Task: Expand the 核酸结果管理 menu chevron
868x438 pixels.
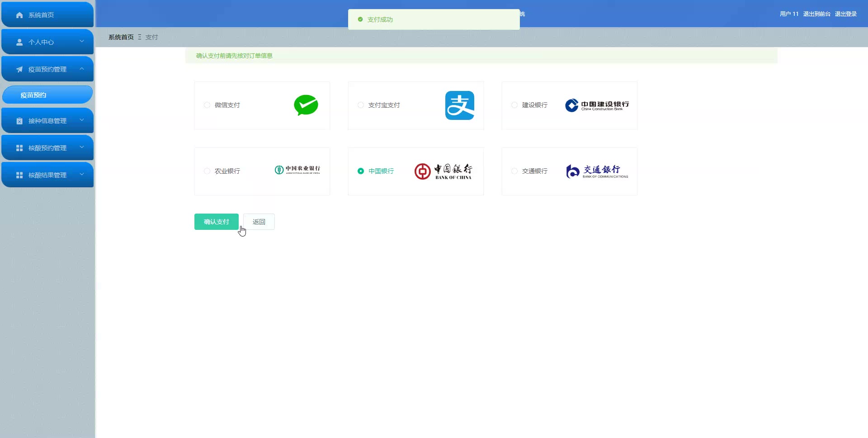Action: point(82,174)
